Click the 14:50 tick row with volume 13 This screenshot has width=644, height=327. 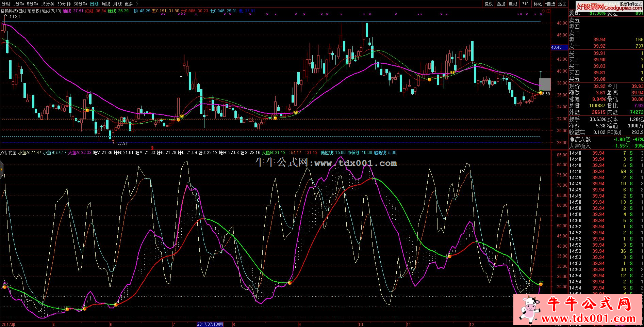coord(606,202)
